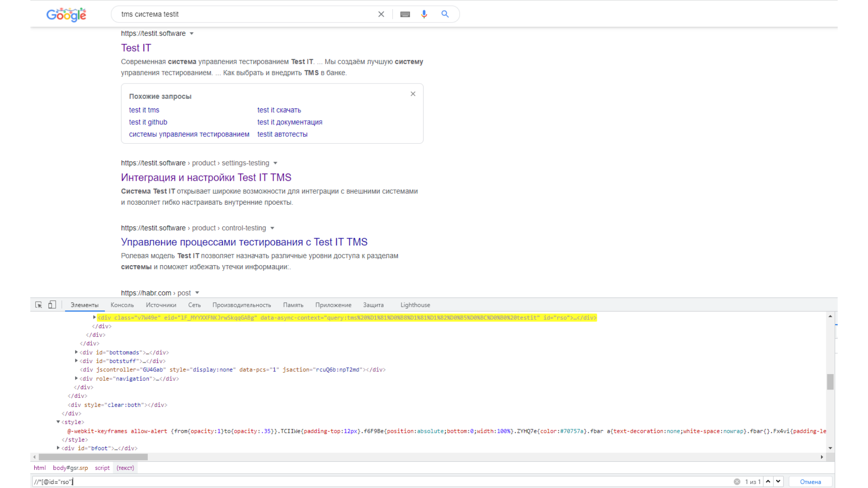Click related query 'testit автотесты'
This screenshot has height=488, width=868.
pos(282,134)
